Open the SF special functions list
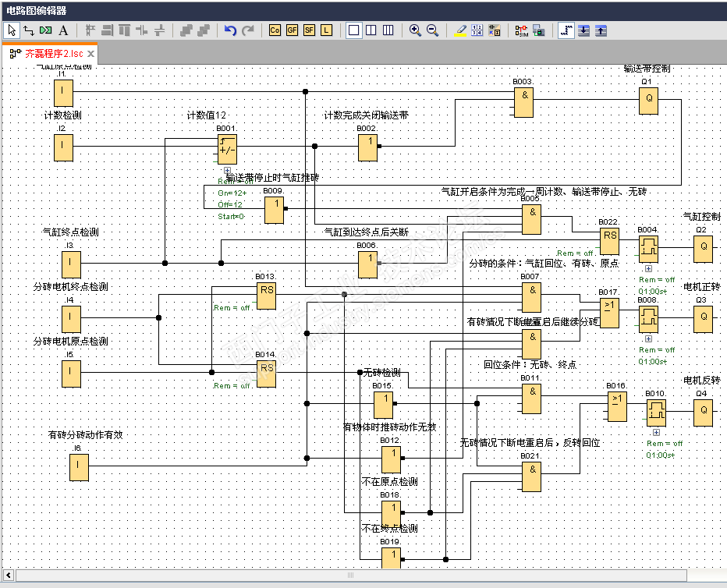Image resolution: width=727 pixels, height=588 pixels. 309,30
